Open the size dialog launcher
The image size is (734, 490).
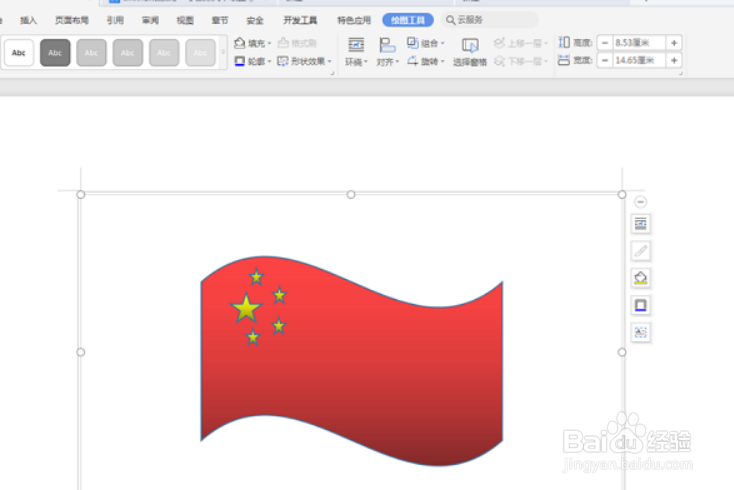click(x=680, y=73)
